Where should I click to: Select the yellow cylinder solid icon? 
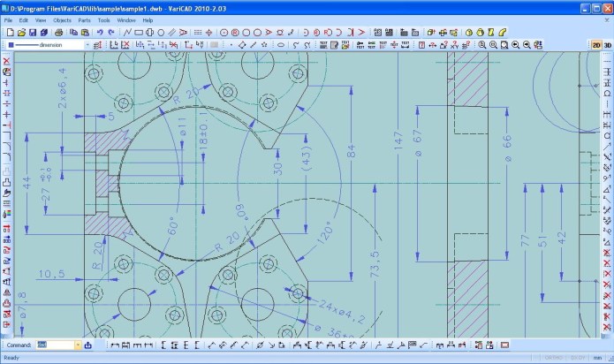[x=469, y=33]
